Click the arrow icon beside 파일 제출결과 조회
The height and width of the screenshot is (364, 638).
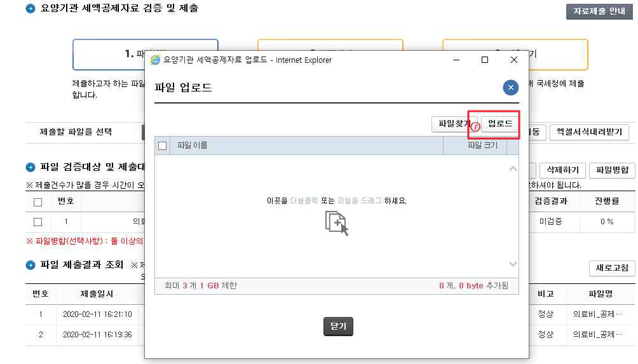(x=31, y=265)
